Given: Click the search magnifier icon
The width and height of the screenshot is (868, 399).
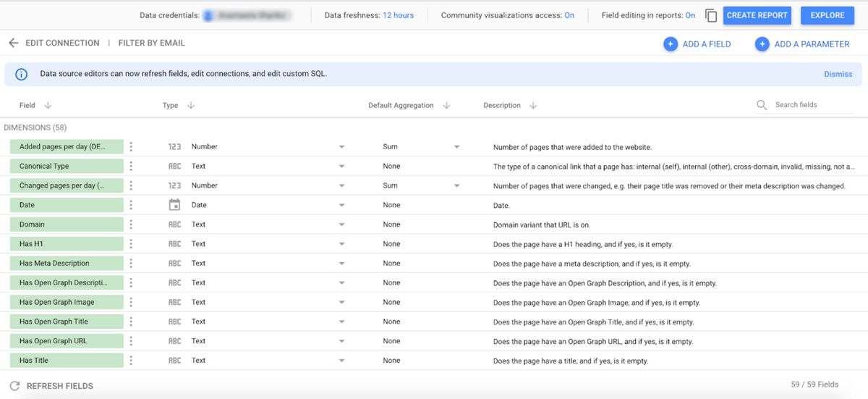Looking at the screenshot, I should (762, 105).
